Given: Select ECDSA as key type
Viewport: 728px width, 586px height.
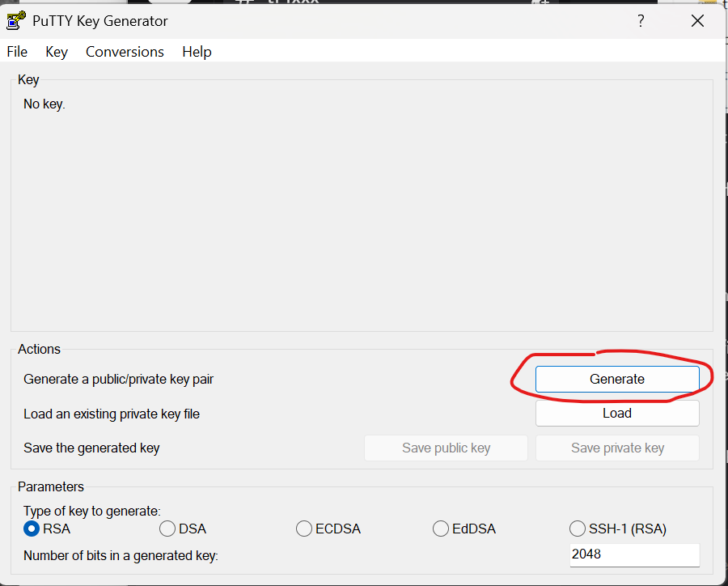Looking at the screenshot, I should coord(304,529).
